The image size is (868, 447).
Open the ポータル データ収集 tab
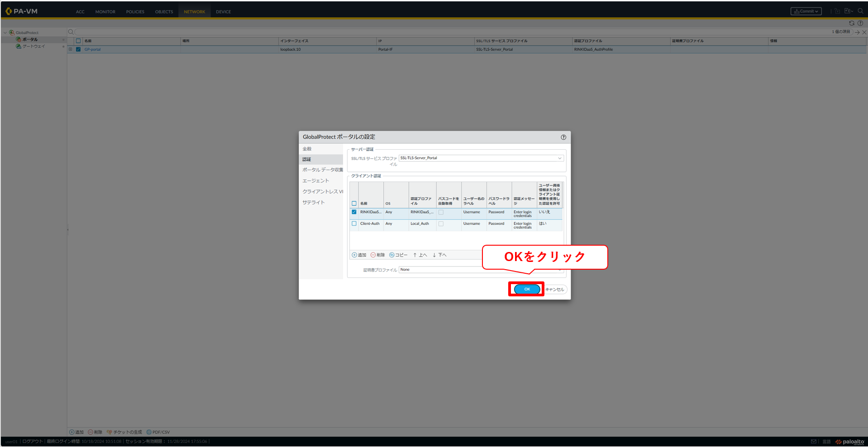[x=322, y=170]
